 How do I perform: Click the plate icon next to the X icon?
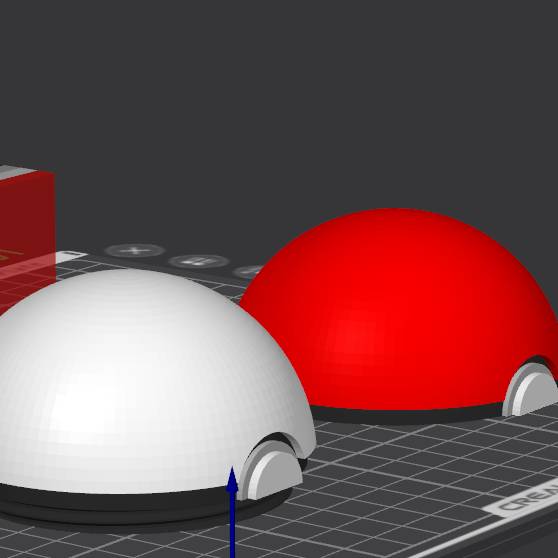coord(198,262)
